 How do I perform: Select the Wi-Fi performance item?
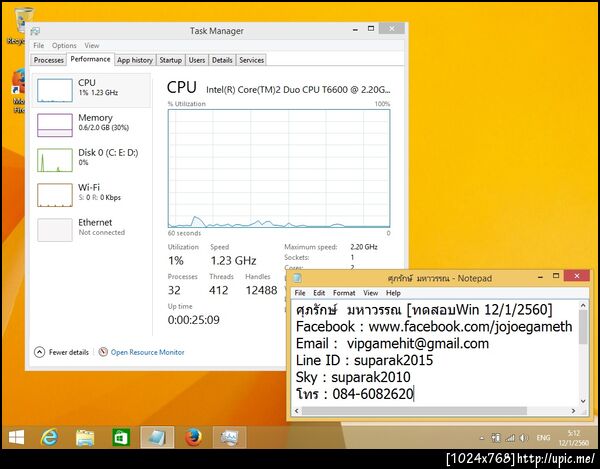pyautogui.click(x=91, y=195)
